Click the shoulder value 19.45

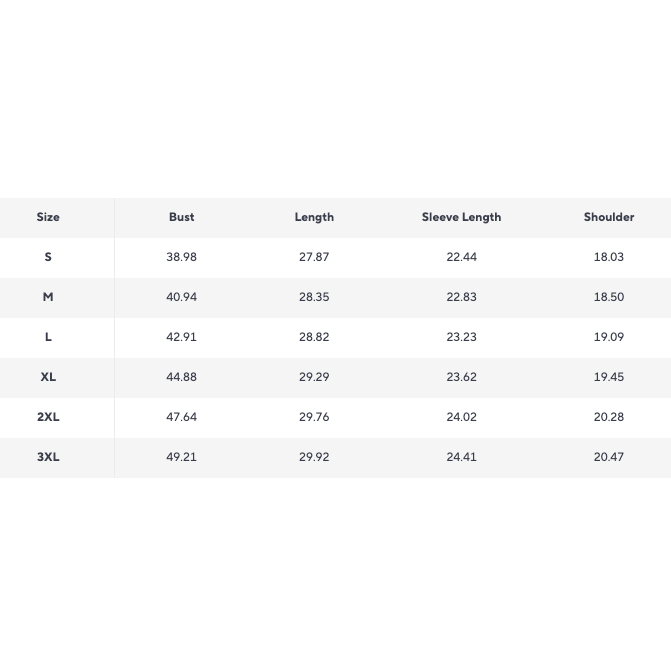(609, 377)
